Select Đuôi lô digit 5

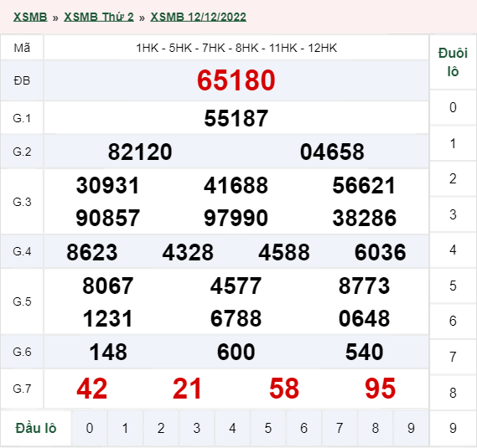tap(453, 286)
